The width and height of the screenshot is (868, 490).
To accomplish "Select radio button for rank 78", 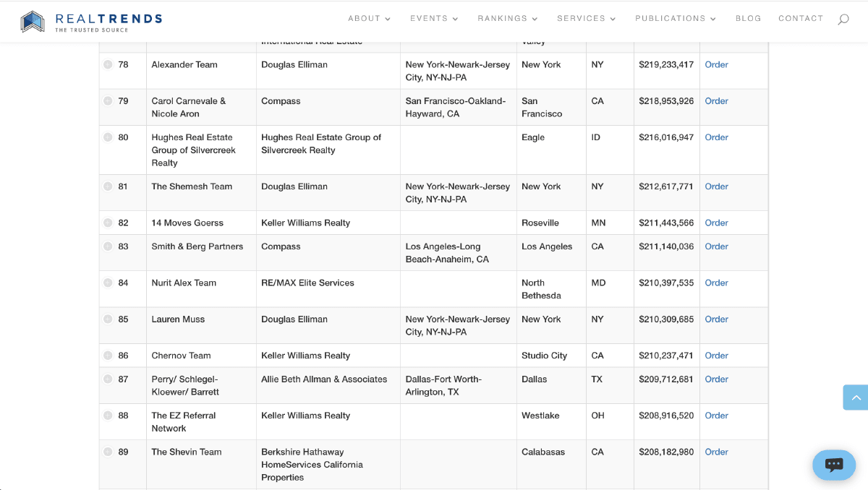I will pyautogui.click(x=108, y=64).
